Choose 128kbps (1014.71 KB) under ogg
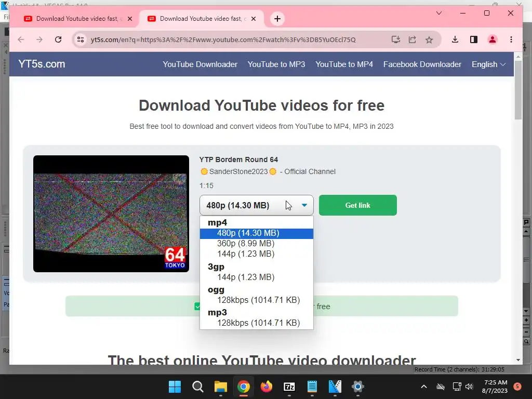The width and height of the screenshot is (532, 399). point(257,300)
